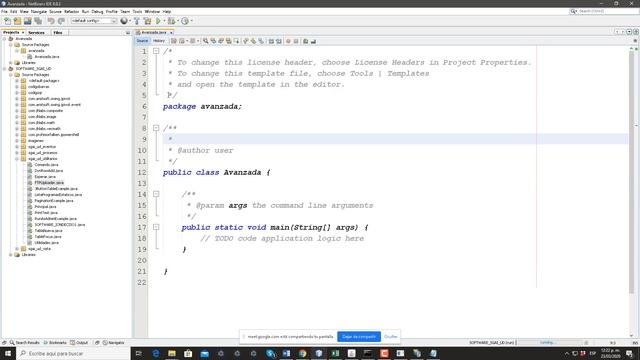Select the Avanzada.java editor tab

click(x=154, y=32)
